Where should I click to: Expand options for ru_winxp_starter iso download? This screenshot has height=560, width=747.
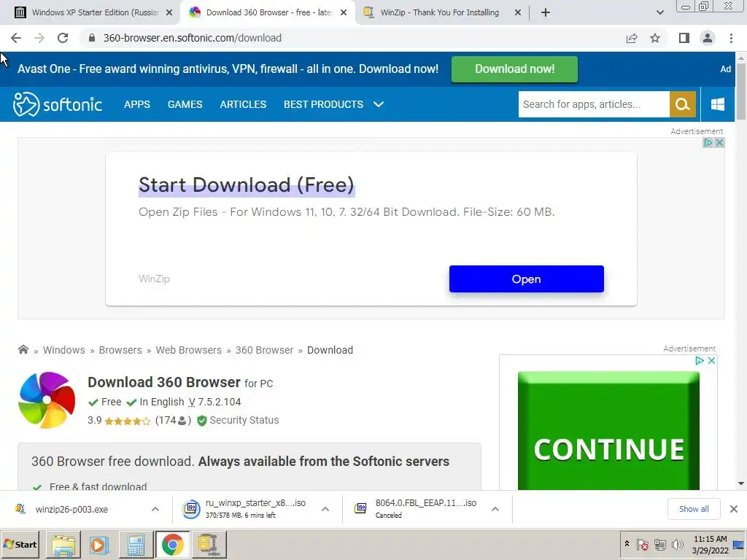(325, 509)
